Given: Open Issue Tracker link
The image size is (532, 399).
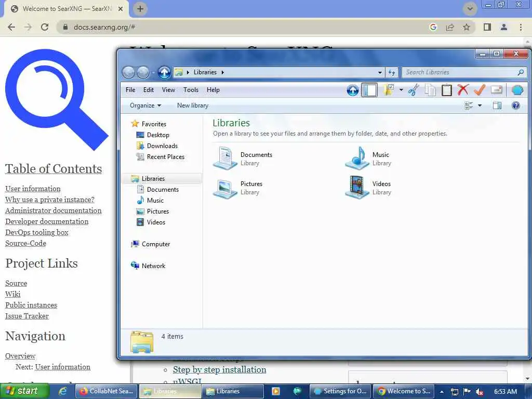Looking at the screenshot, I should pyautogui.click(x=27, y=316).
